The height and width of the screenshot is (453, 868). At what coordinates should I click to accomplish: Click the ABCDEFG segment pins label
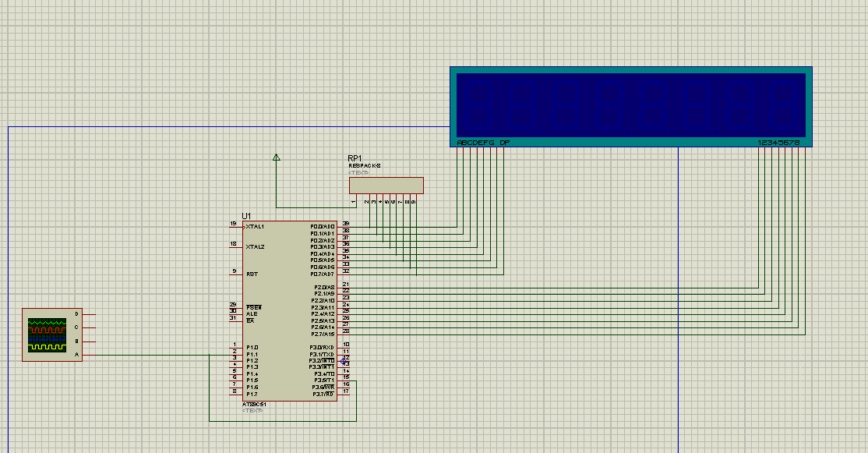(x=475, y=143)
